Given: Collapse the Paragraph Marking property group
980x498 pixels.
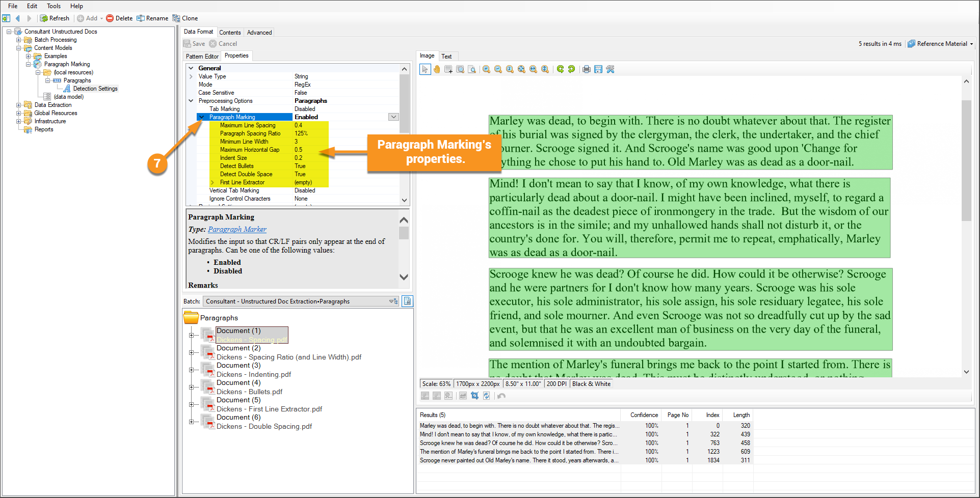Looking at the screenshot, I should pos(202,117).
